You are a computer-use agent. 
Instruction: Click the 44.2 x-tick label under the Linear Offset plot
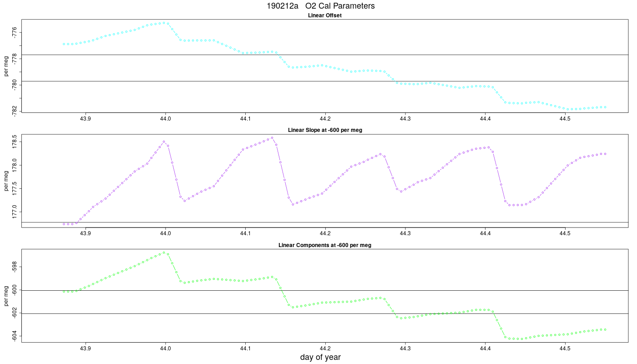325,119
